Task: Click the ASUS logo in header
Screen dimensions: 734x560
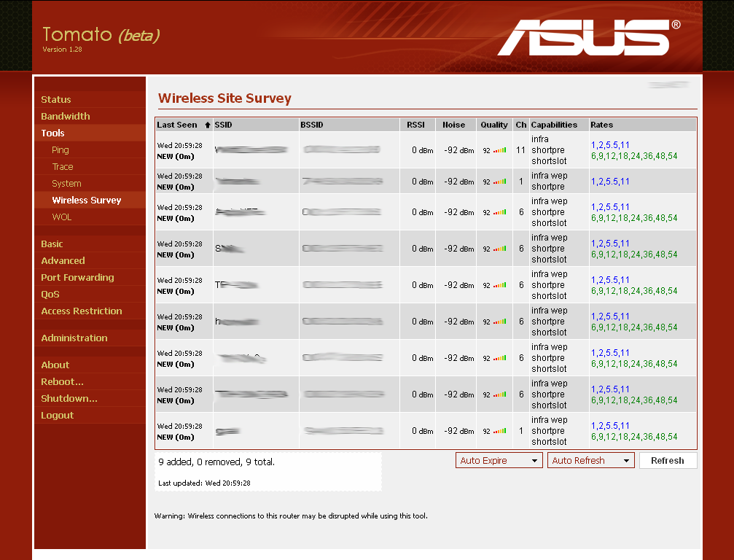Action: 589,37
